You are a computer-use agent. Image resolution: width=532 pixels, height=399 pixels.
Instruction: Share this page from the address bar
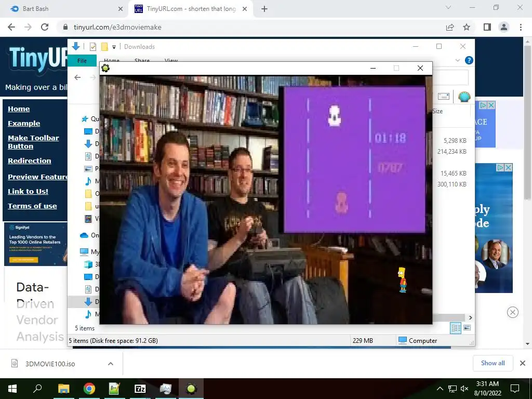(x=450, y=27)
